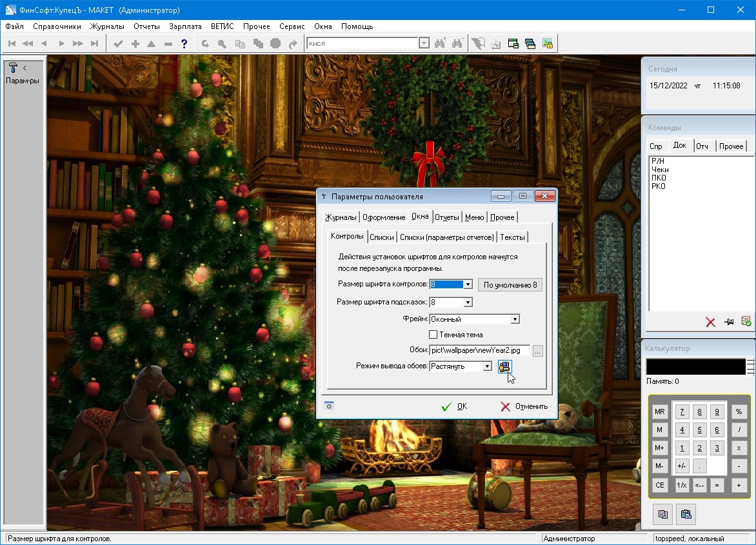Click the Парам-ры hammer icon in sidebar

click(13, 68)
